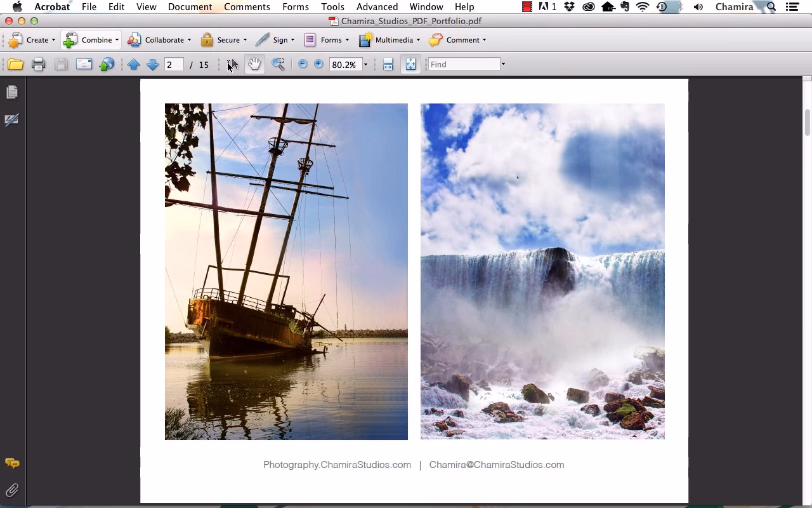This screenshot has width=812, height=508.
Task: Expand the Find search options dropdown
Action: coord(502,64)
